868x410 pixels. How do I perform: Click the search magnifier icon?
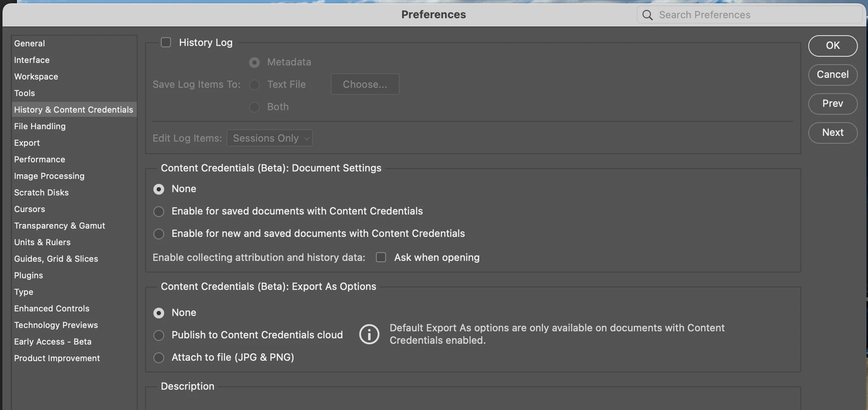point(647,15)
